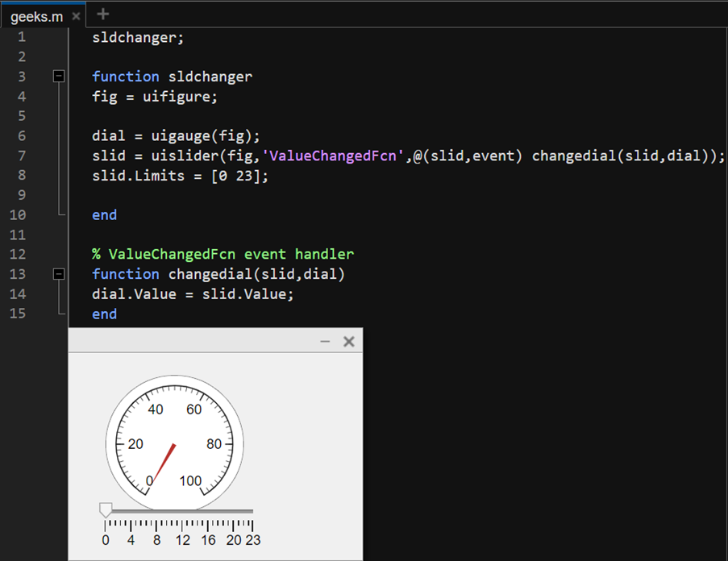
Task: Click the gauge dial needle
Action: coord(164,463)
